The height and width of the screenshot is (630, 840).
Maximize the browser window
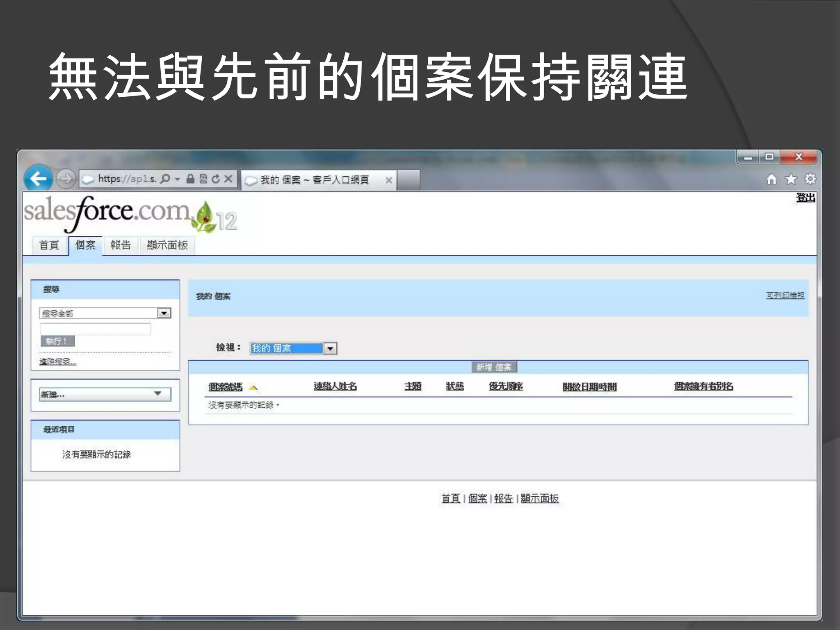coord(769,157)
